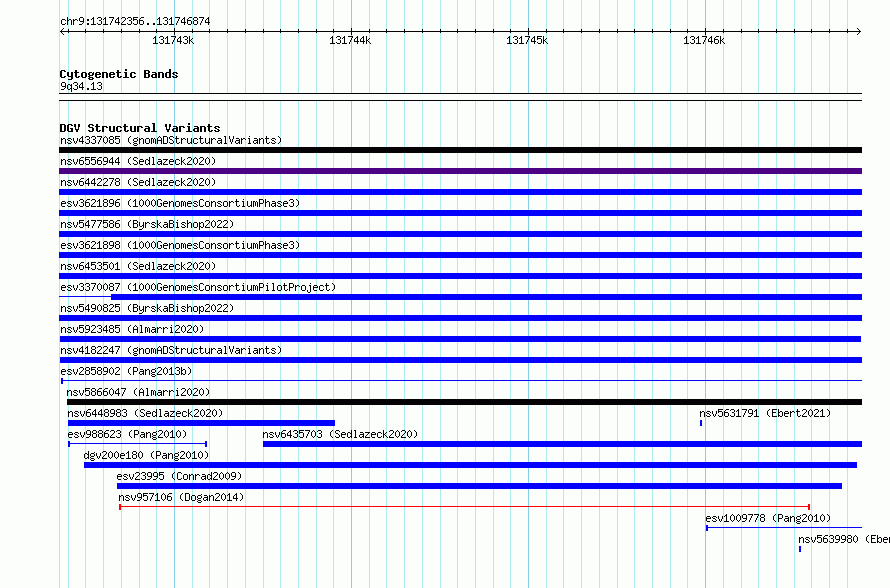Click nsv5631791 (Ebert2021) label

(x=765, y=413)
